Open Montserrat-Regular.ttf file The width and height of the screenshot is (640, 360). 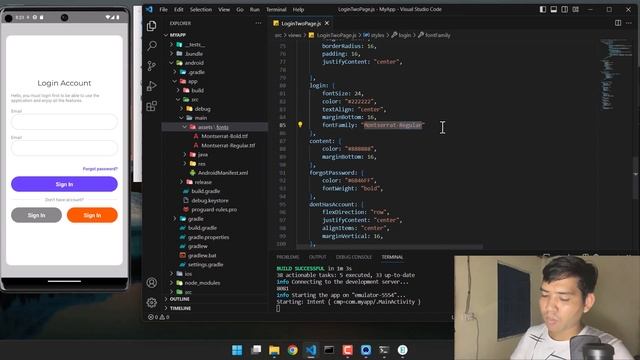click(x=228, y=145)
